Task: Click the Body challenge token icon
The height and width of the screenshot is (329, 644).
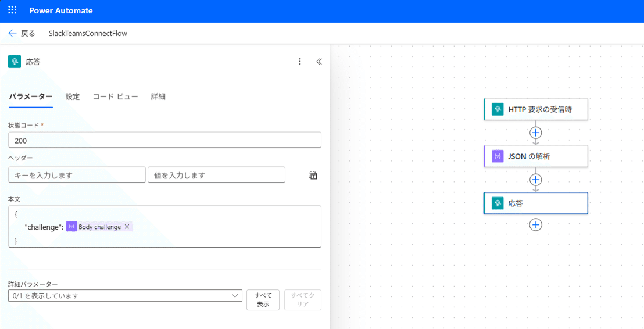Action: click(x=71, y=226)
